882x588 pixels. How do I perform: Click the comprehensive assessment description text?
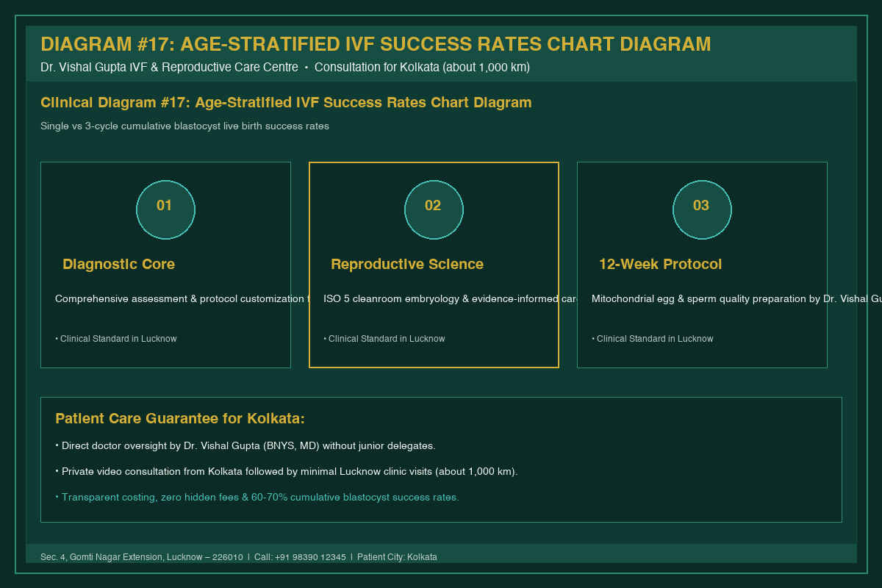pyautogui.click(x=183, y=299)
